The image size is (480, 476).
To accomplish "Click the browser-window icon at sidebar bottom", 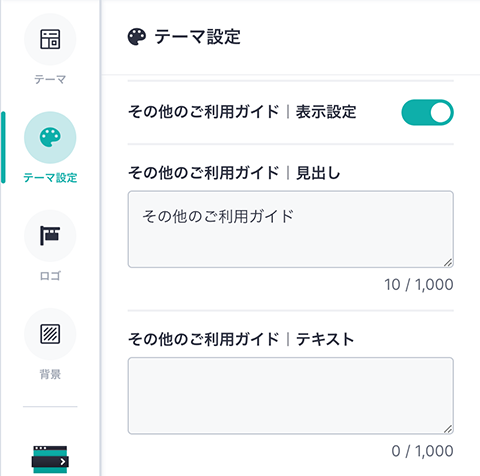I will click(50, 459).
